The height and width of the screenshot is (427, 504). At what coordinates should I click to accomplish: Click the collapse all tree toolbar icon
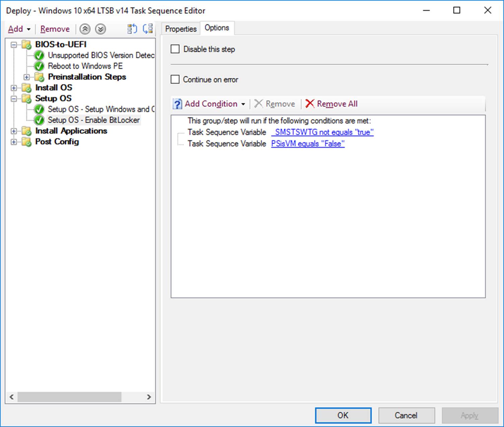tap(148, 29)
